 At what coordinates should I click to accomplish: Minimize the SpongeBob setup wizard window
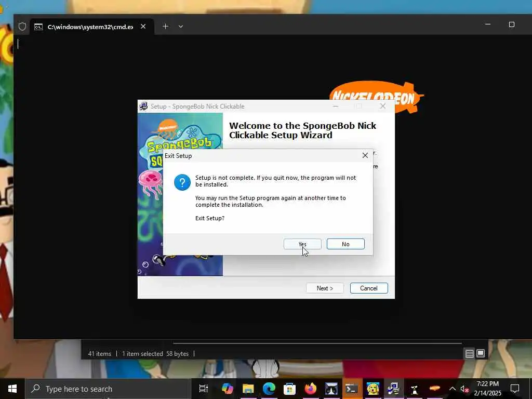click(335, 106)
